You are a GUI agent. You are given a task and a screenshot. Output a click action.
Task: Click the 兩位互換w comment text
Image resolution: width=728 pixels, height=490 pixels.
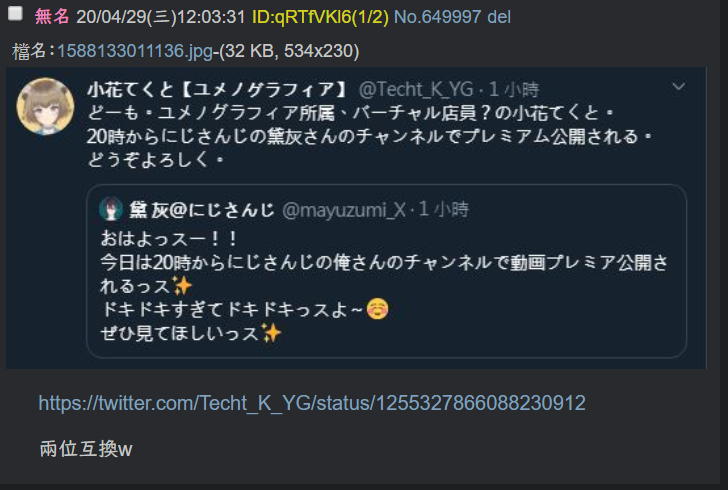pyautogui.click(x=86, y=449)
